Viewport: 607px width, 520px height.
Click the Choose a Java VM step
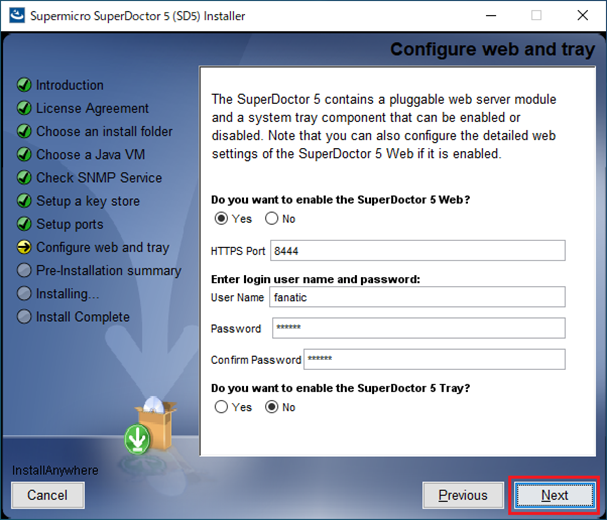[91, 154]
